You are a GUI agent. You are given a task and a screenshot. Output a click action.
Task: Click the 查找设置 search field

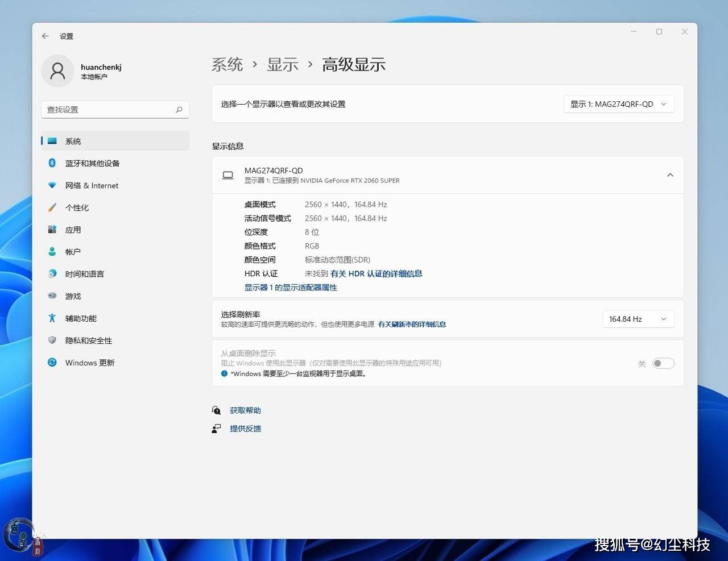tap(115, 110)
